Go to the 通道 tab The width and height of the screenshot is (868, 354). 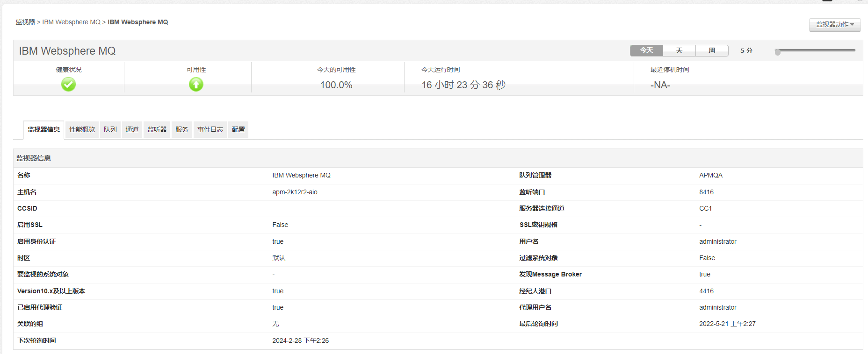[132, 129]
